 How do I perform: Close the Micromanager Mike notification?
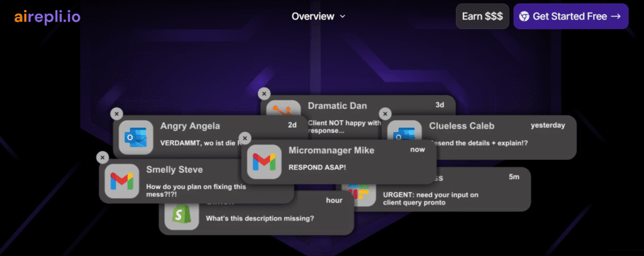tap(245, 138)
